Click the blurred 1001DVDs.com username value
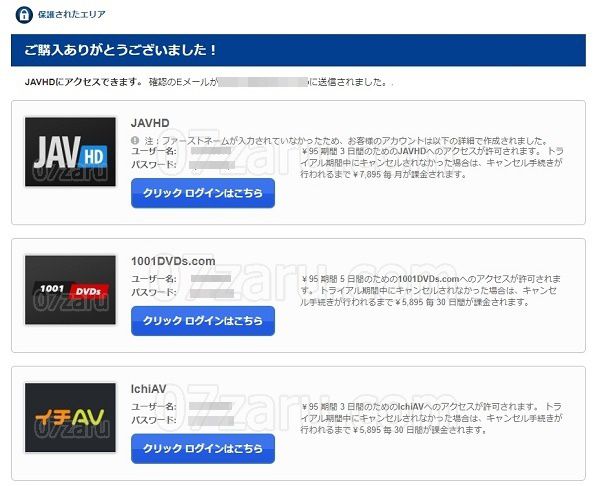The width and height of the screenshot is (600, 486). coord(211,279)
